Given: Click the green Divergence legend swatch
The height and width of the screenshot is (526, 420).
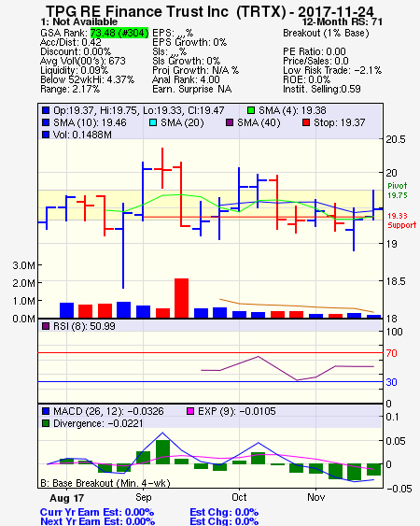Looking at the screenshot, I should point(46,423).
